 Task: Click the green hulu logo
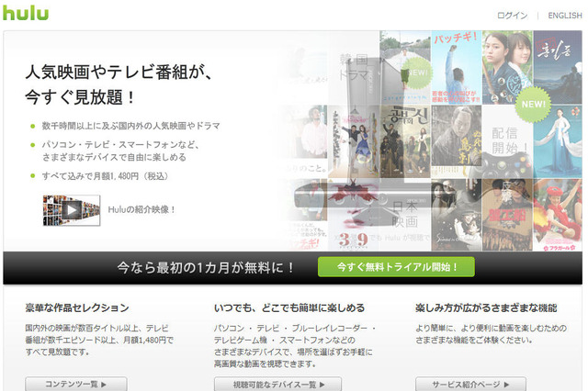[x=26, y=12]
